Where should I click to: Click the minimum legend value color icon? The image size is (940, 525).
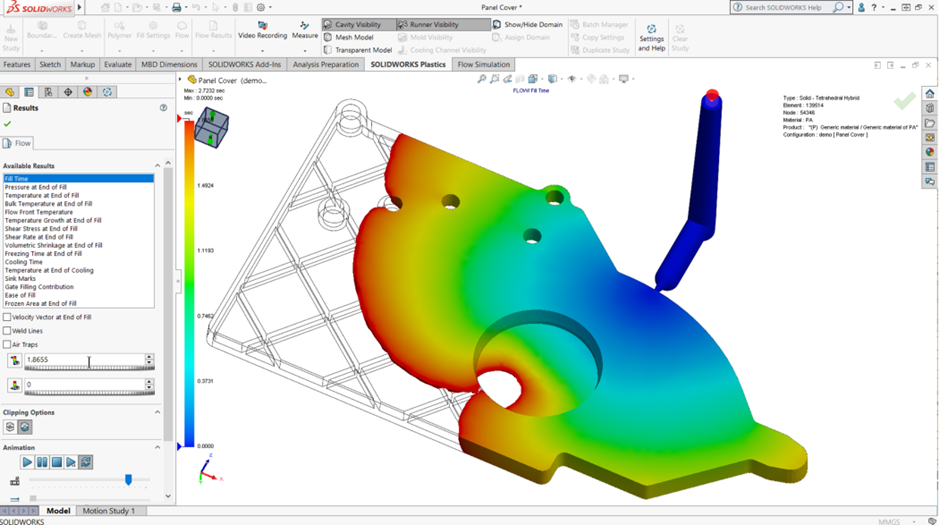pyautogui.click(x=14, y=385)
